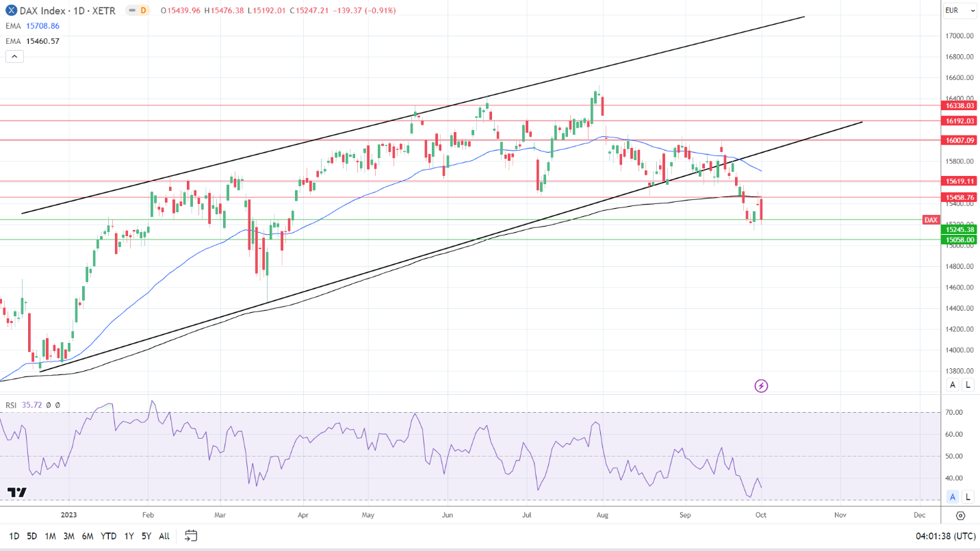Click the change value −139.37 (−0.91%)
This screenshot has height=551, width=980.
[364, 11]
